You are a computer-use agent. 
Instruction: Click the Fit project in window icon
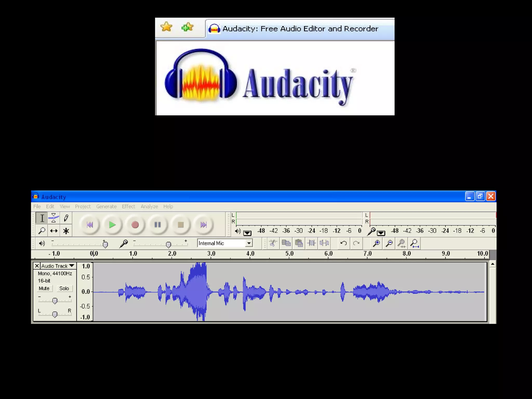[414, 243]
